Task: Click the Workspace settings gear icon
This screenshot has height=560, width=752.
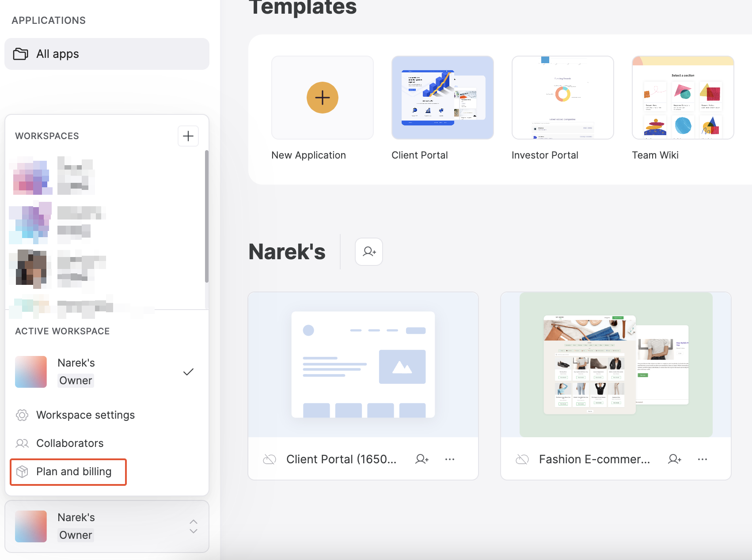Action: click(22, 415)
